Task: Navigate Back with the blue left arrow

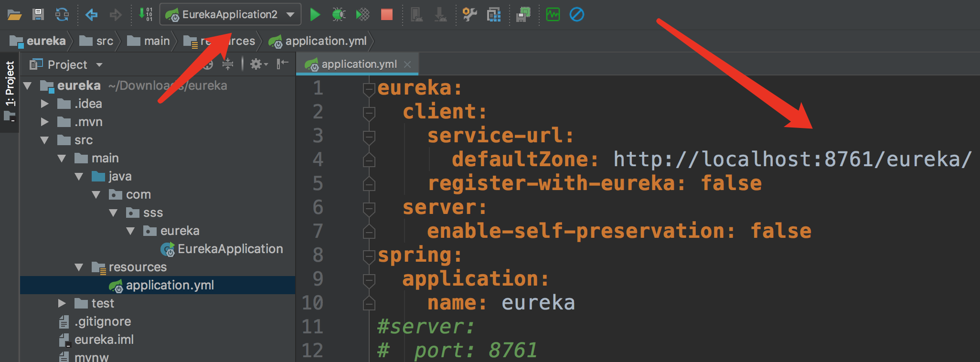Action: point(91,15)
